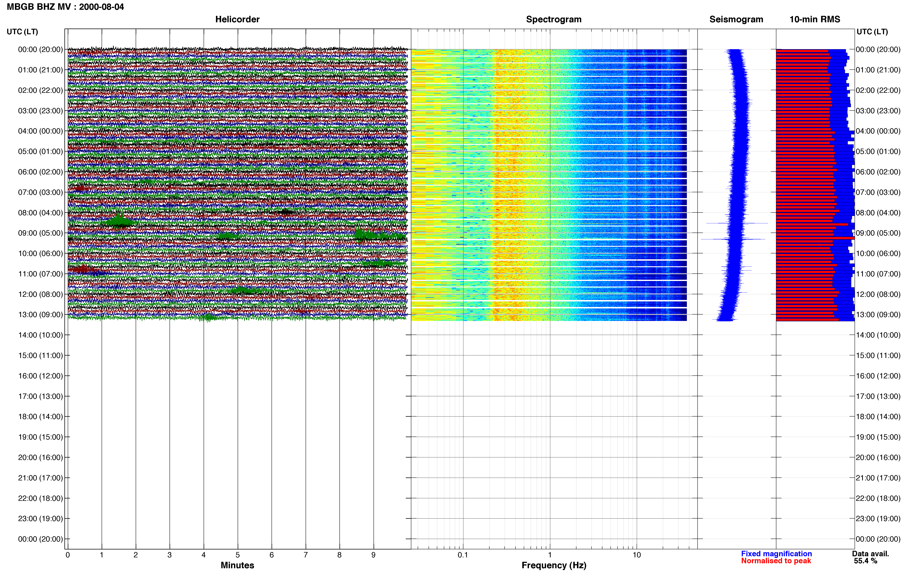The image size is (924, 578).
Task: Click RMS-side time label "04:00 (00:00)"
Action: pos(878,131)
